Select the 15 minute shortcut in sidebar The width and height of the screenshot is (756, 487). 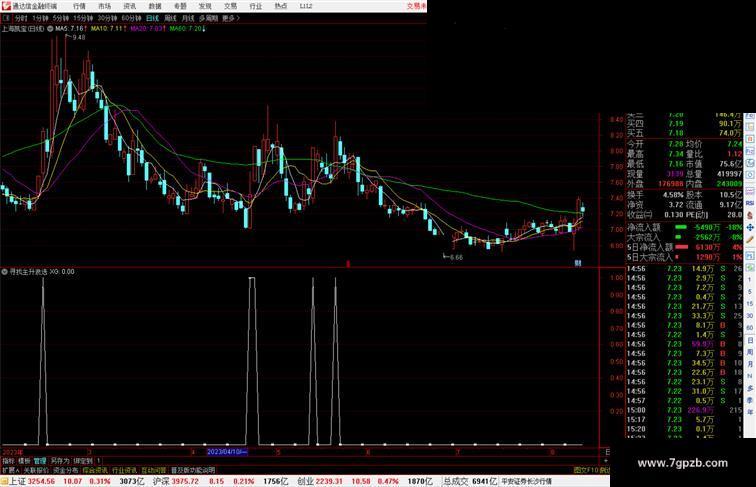[x=750, y=304]
